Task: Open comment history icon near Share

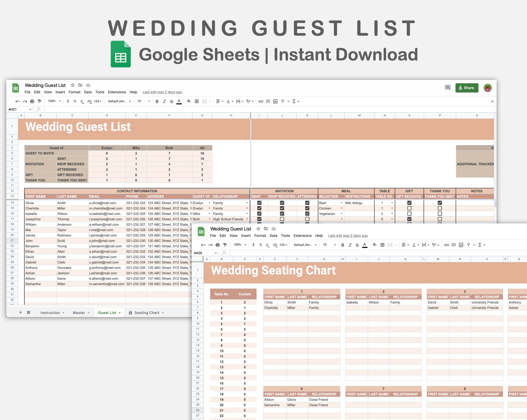Action: (448, 87)
